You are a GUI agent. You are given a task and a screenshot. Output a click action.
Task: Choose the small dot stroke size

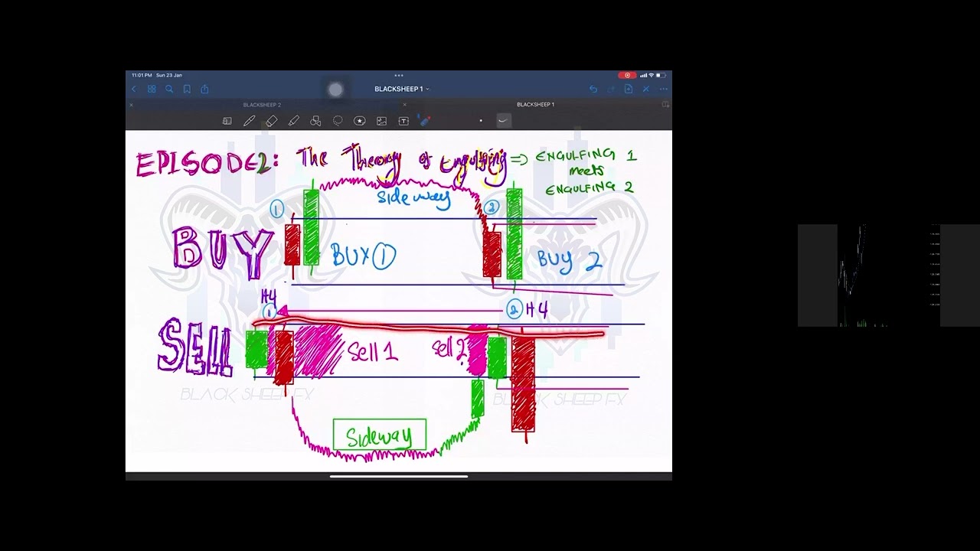481,121
